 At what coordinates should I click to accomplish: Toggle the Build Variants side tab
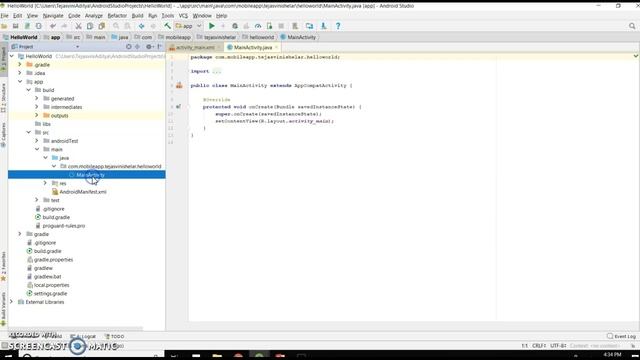coord(4,309)
